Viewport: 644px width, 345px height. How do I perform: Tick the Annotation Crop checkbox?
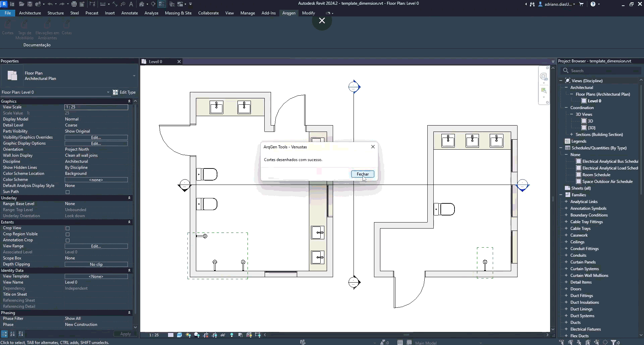pos(67,240)
